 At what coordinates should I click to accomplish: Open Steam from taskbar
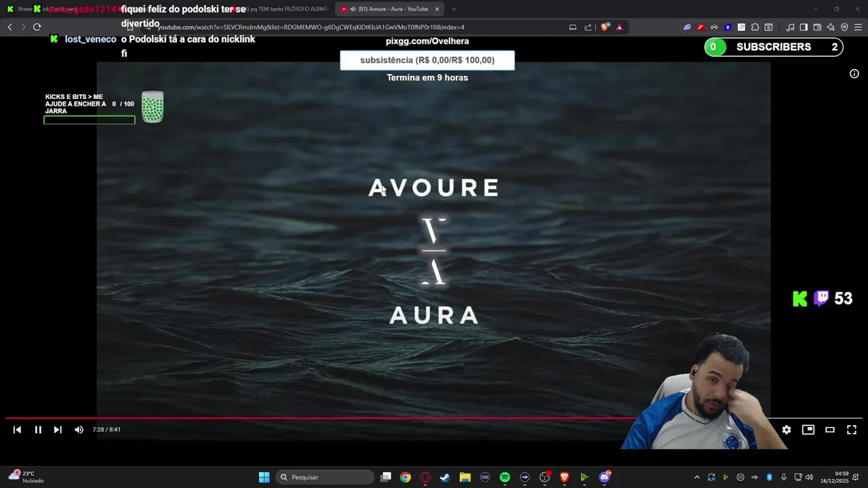[x=445, y=477]
